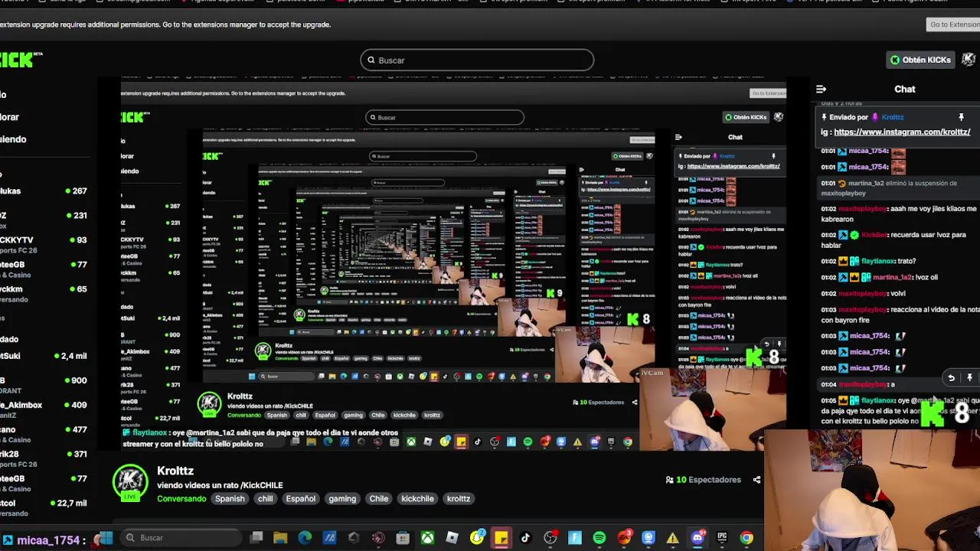Image resolution: width=980 pixels, height=551 pixels.
Task: Open TikTok from the taskbar
Action: (x=525, y=538)
